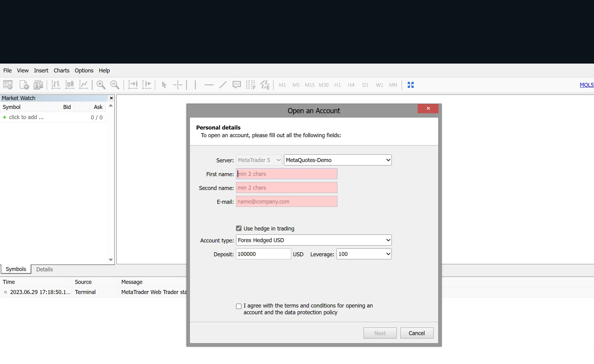The width and height of the screenshot is (594, 364).
Task: Toggle chart auto-scroll to end icon
Action: point(132,85)
